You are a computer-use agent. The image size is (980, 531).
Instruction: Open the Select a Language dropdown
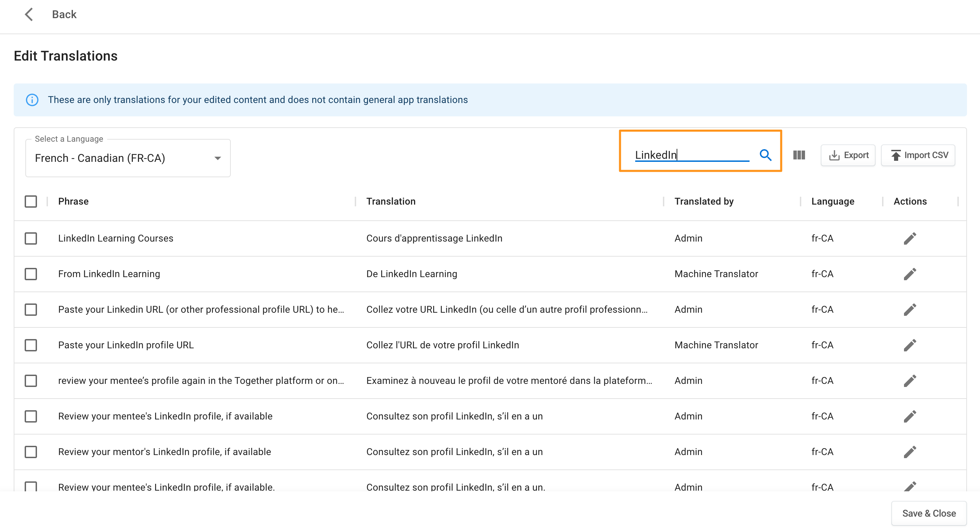point(122,158)
